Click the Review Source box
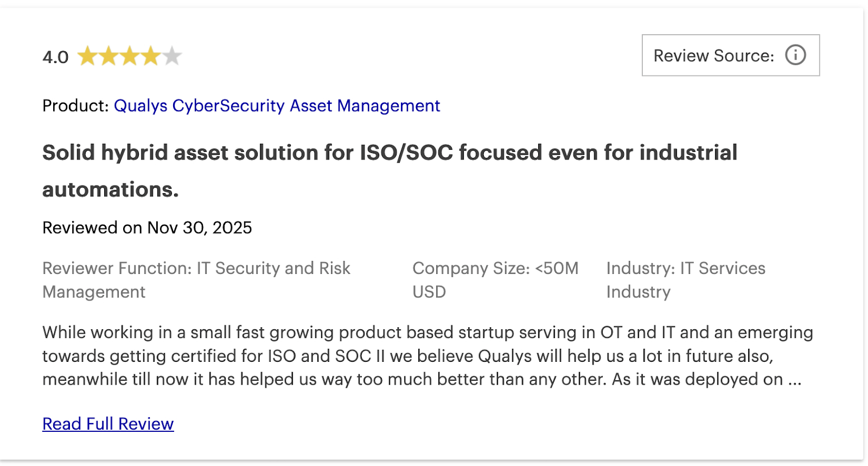 point(730,55)
